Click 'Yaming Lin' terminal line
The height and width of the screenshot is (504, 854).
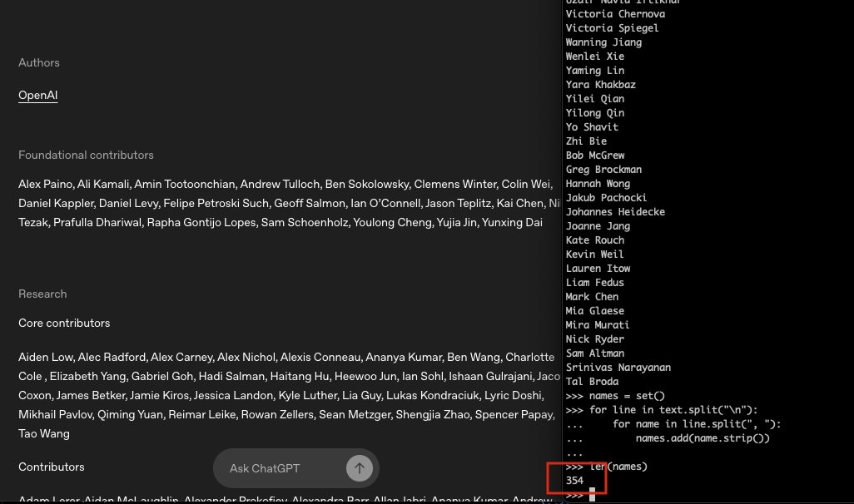pyautogui.click(x=595, y=71)
